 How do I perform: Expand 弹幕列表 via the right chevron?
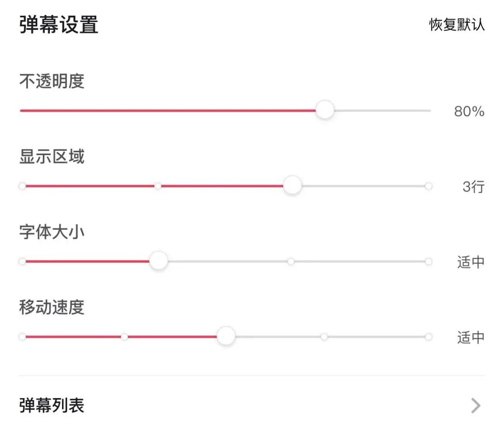point(475,405)
